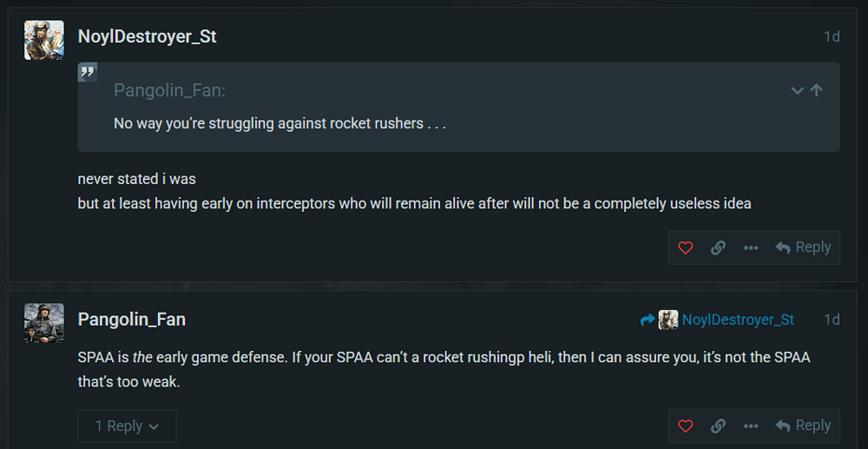Like NoylDestroyer_St's post with heart icon
Viewport: 868px width, 449px height.
686,248
